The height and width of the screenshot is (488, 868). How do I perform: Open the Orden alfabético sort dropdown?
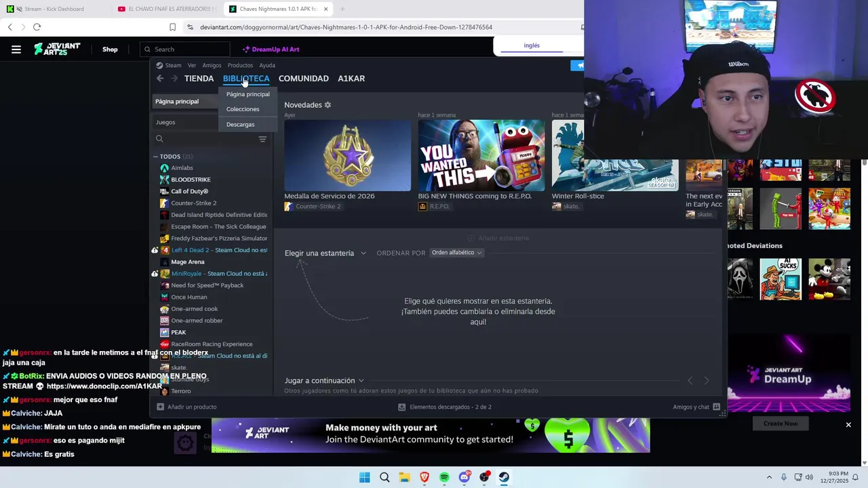(456, 253)
